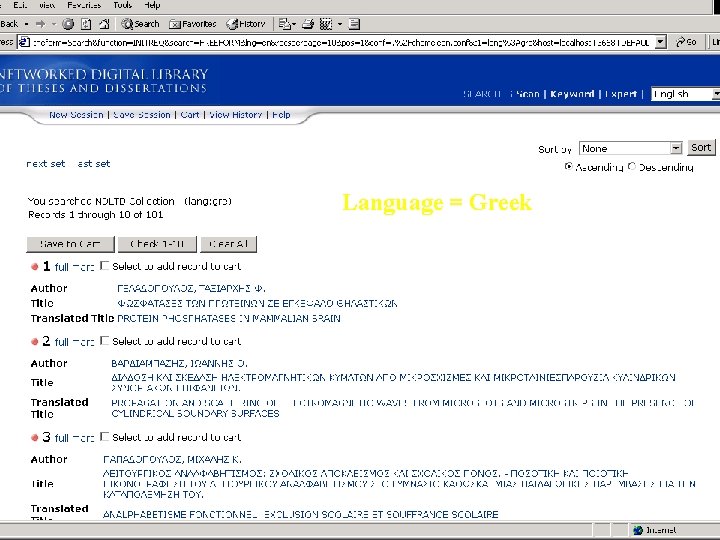This screenshot has height=540, width=720.
Task: Click the Sort button
Action: pos(701,148)
